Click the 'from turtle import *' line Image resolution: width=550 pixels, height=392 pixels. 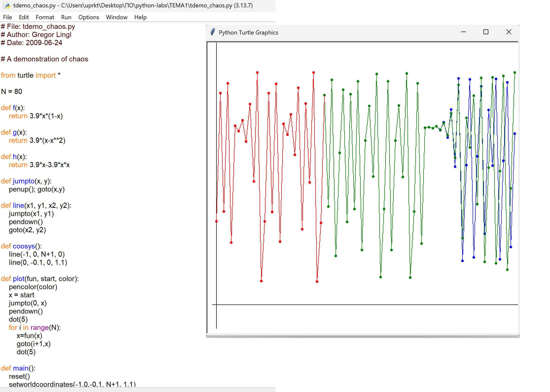click(31, 75)
